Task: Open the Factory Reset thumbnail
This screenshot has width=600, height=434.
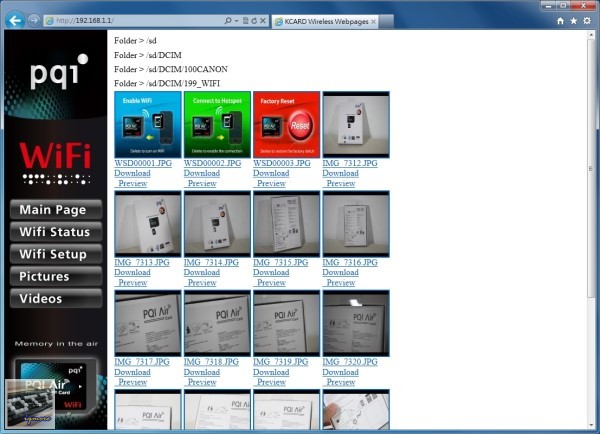Action: click(287, 124)
